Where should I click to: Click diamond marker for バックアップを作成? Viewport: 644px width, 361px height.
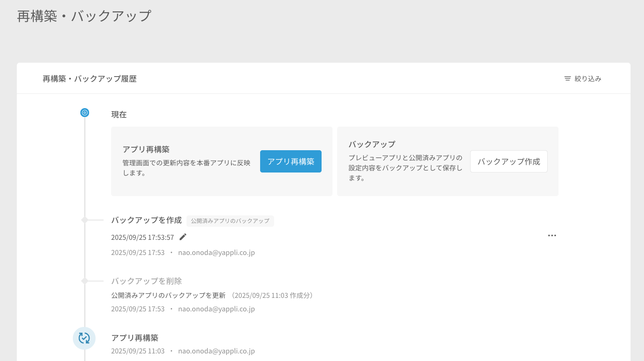(85, 220)
